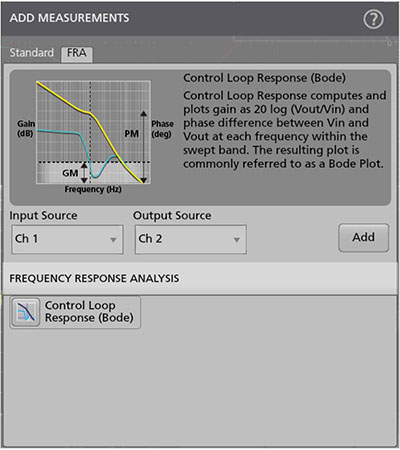The height and width of the screenshot is (450, 400).
Task: Click the Bode plot preview diagram
Action: (x=93, y=132)
